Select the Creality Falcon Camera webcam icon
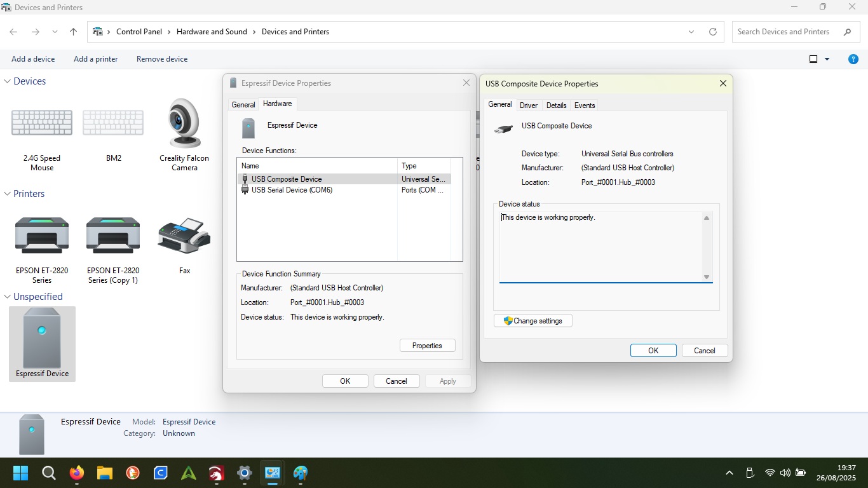 (184, 123)
